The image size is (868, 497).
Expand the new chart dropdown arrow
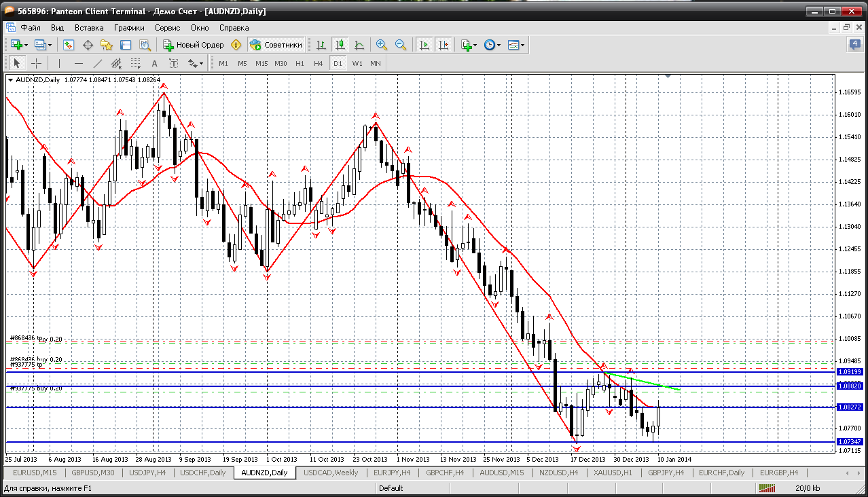click(26, 45)
